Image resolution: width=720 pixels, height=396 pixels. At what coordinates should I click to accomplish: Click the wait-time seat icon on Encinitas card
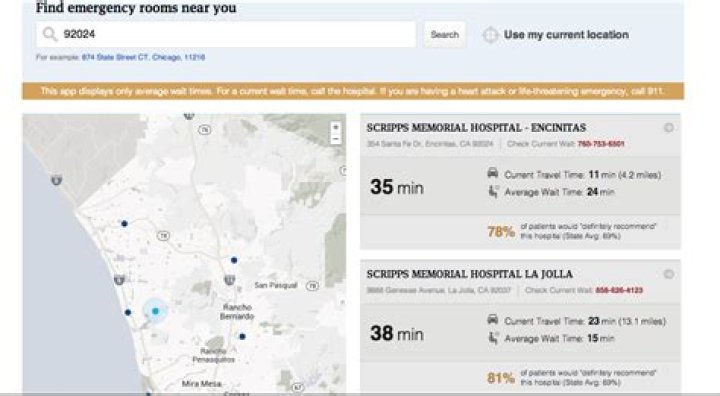pos(493,191)
